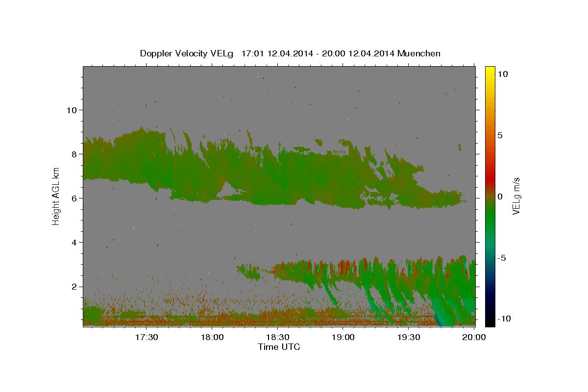Click the 19:00 time tick label
Image resolution: width=588 pixels, height=392 pixels.
pyautogui.click(x=343, y=337)
